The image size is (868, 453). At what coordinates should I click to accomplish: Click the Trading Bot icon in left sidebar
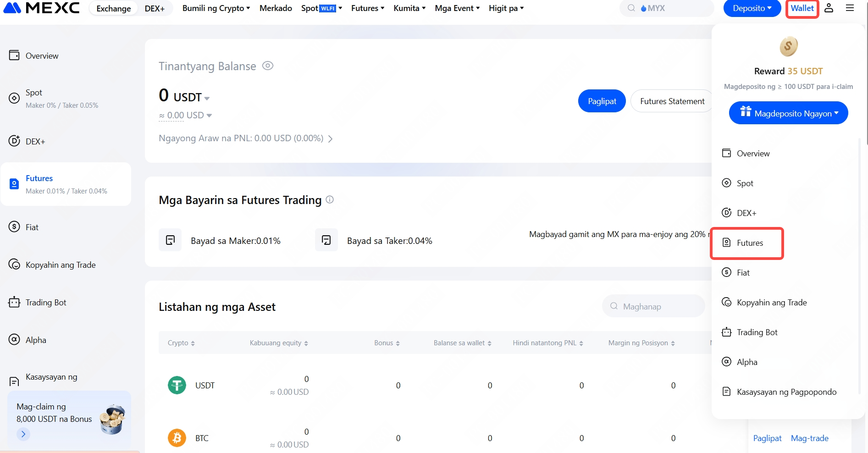coord(14,302)
